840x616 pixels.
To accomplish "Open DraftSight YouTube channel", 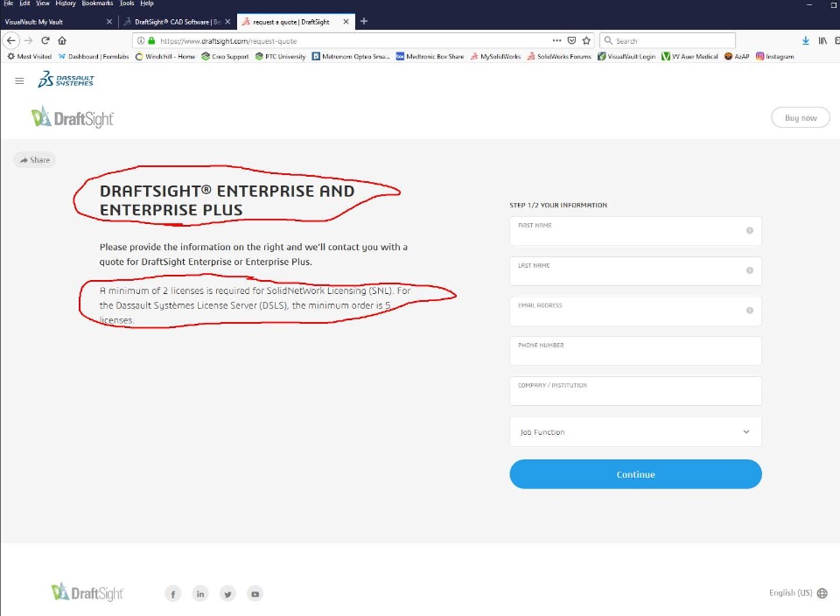I will pos(255,593).
